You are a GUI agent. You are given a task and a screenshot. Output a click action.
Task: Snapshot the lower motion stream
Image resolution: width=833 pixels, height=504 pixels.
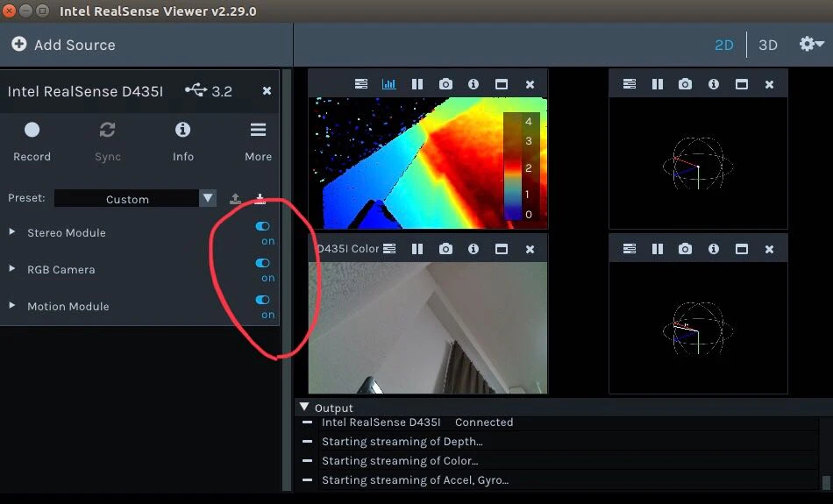(x=686, y=249)
